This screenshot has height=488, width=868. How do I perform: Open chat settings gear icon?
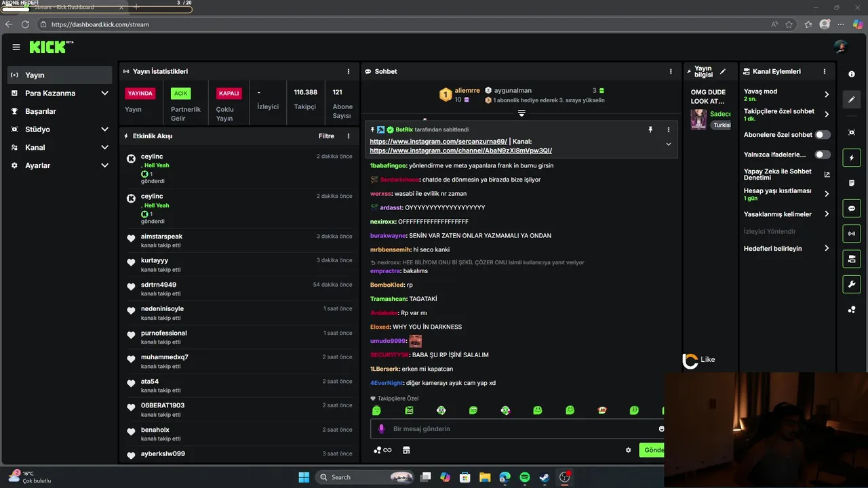(628, 450)
